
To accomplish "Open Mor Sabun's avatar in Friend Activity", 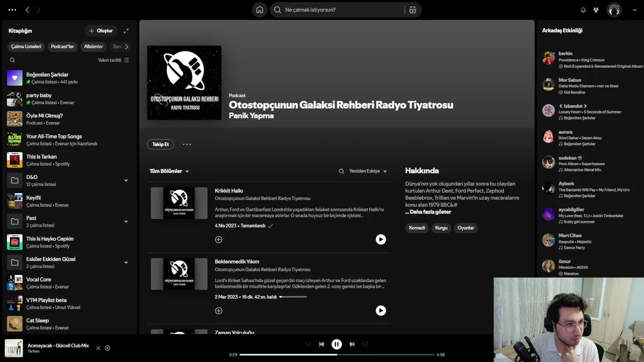I will click(x=548, y=84).
